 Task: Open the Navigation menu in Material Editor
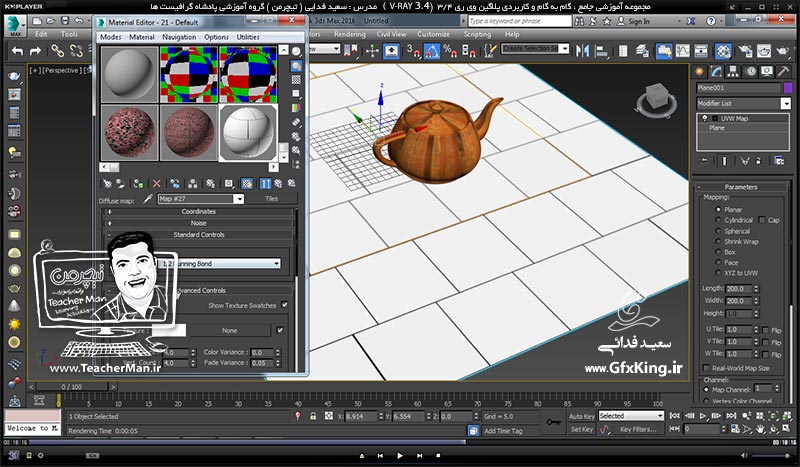[x=179, y=37]
